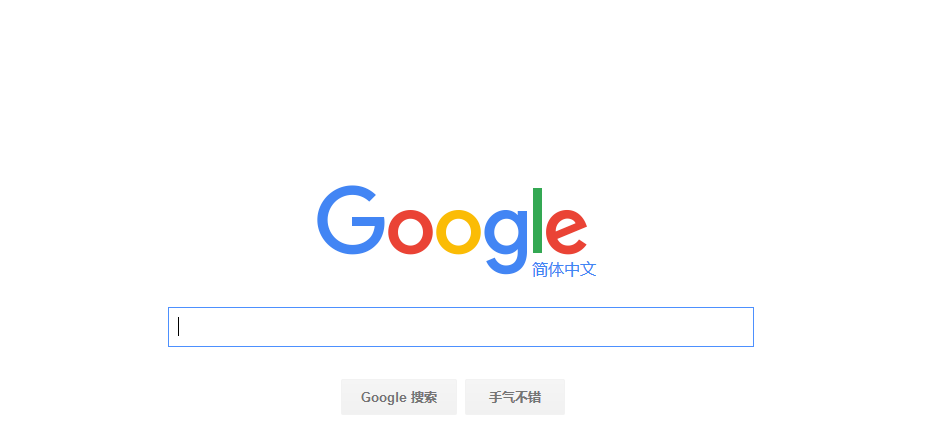929x437 pixels.
Task: Click the 文 character beneath the logo
Action: click(x=588, y=269)
